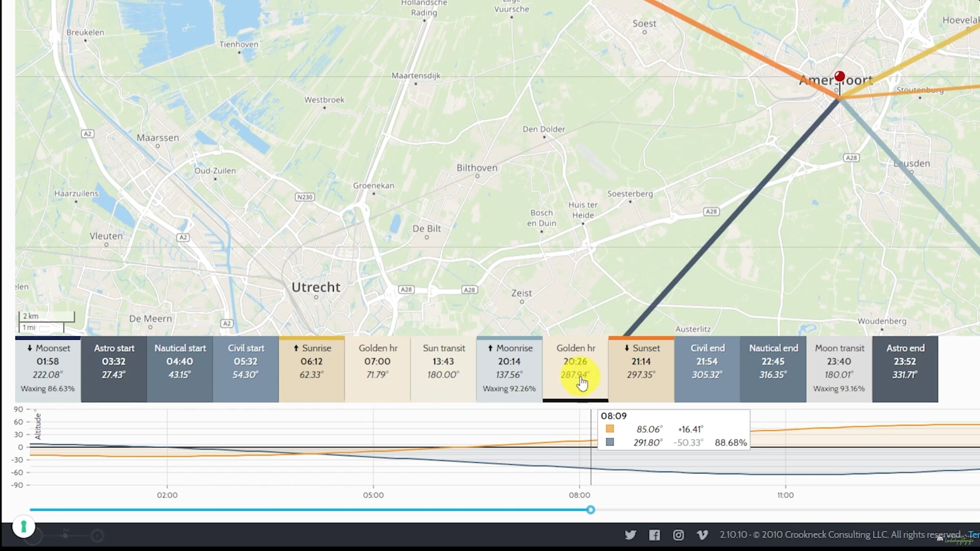Click the Utrecht city label on map
Screen dimensions: 980x551
(316, 287)
